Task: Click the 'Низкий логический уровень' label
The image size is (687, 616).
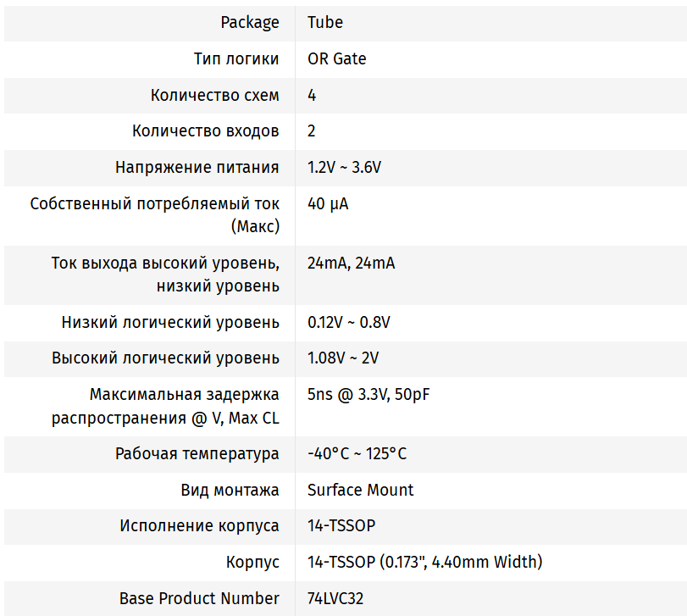Action: (170, 323)
